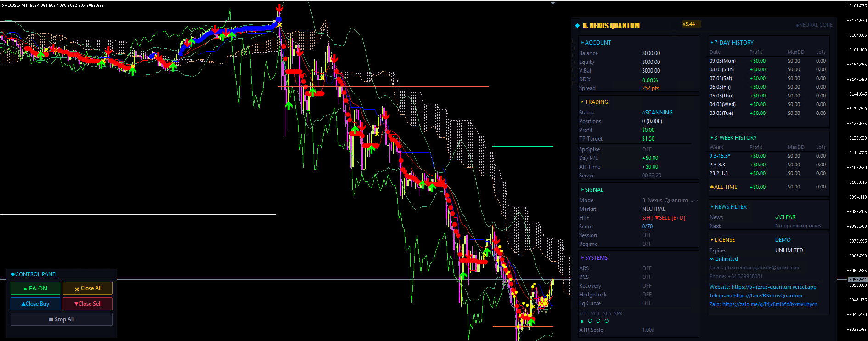Click the Close All positions button

coord(88,288)
